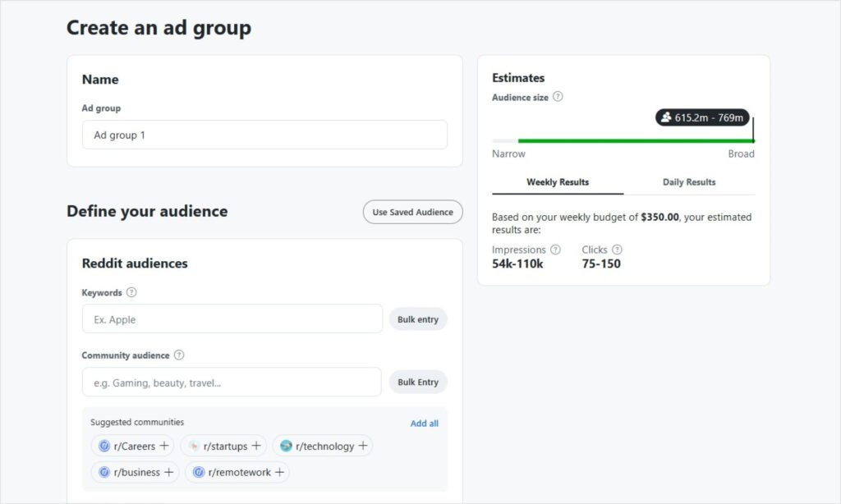Focus the Keywords input field

click(232, 319)
